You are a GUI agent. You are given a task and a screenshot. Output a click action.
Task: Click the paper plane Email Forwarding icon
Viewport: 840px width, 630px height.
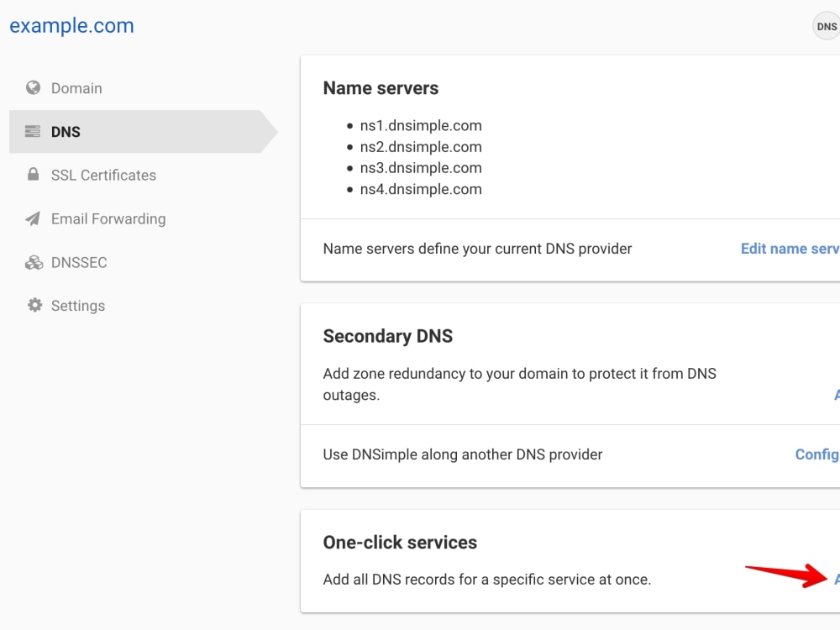pyautogui.click(x=33, y=218)
